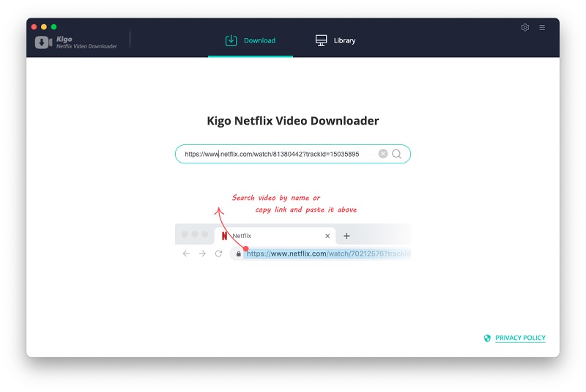Screen dimensions: 586x392
Task: Click the Kigo Netflix Video Downloader heading
Action: click(292, 121)
